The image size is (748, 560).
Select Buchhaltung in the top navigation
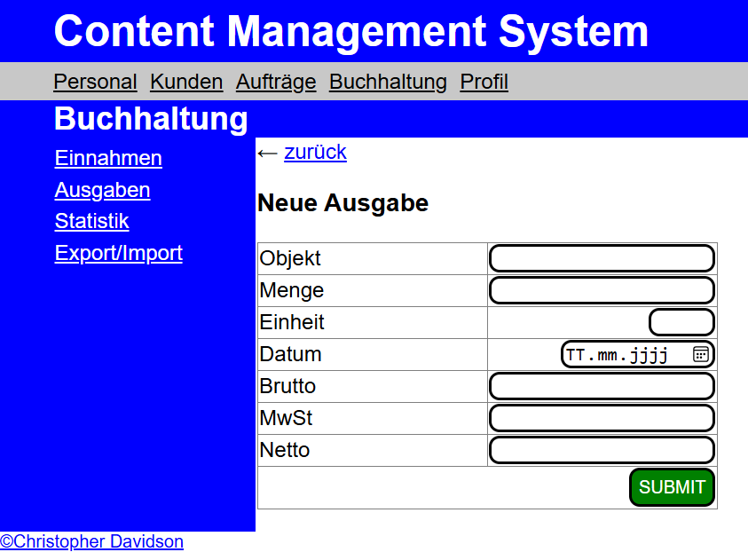point(388,82)
